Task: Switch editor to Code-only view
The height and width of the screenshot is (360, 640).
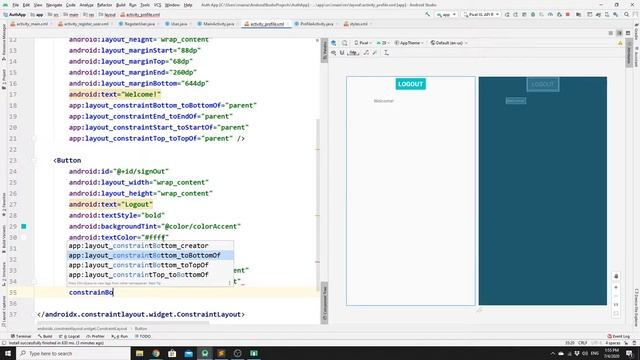Action: [611, 33]
